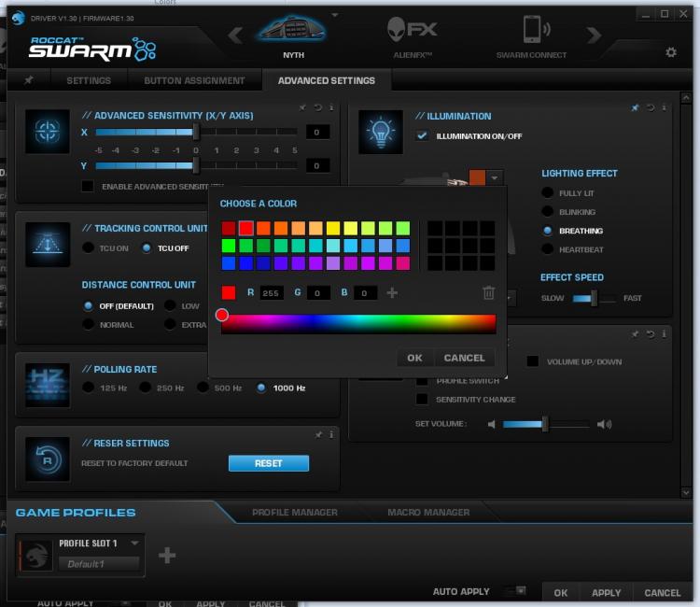This screenshot has width=700, height=607.
Task: Pick the orange swatch in the top row
Action: (x=281, y=228)
